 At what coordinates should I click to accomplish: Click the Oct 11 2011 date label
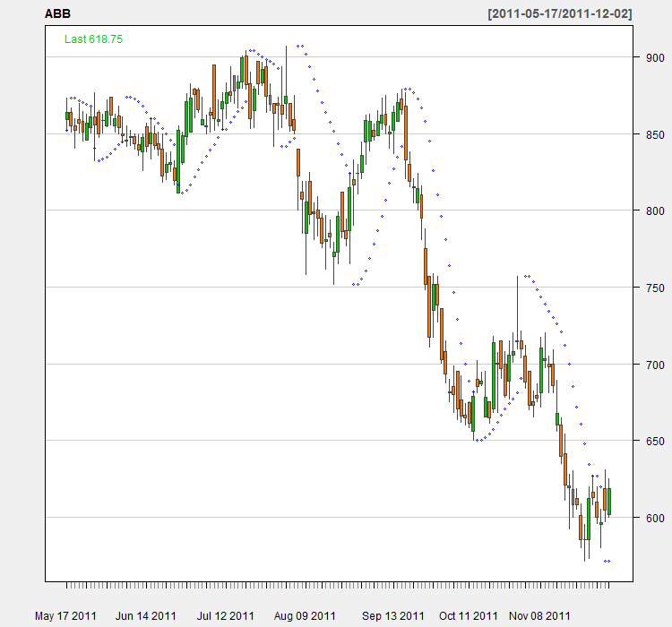coord(469,616)
